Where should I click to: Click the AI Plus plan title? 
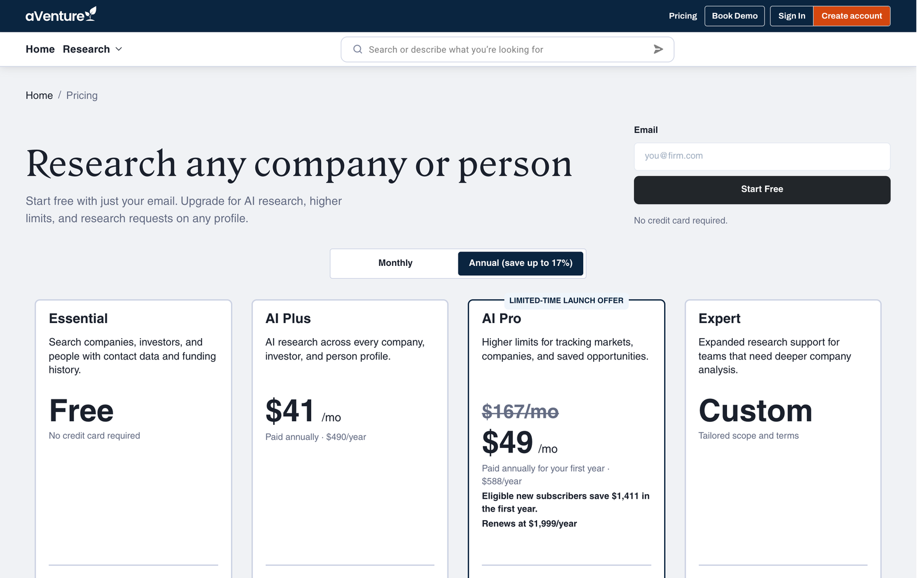[288, 318]
